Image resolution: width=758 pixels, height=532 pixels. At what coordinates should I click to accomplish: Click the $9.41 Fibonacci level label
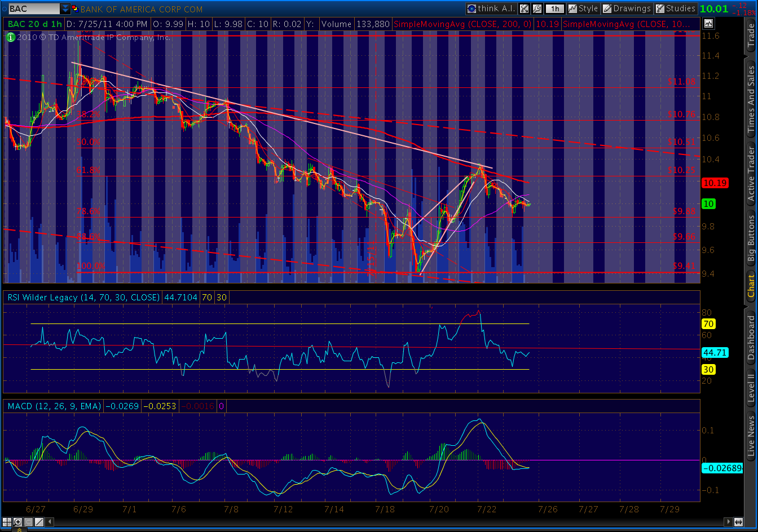(684, 265)
